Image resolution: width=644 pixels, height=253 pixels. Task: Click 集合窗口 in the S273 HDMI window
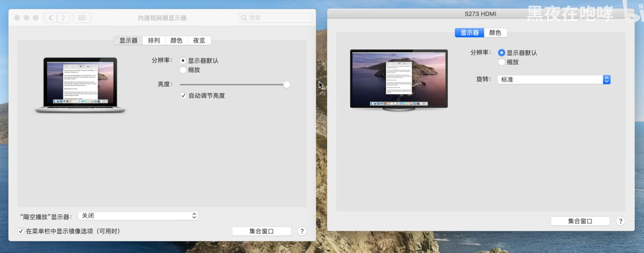pos(580,221)
